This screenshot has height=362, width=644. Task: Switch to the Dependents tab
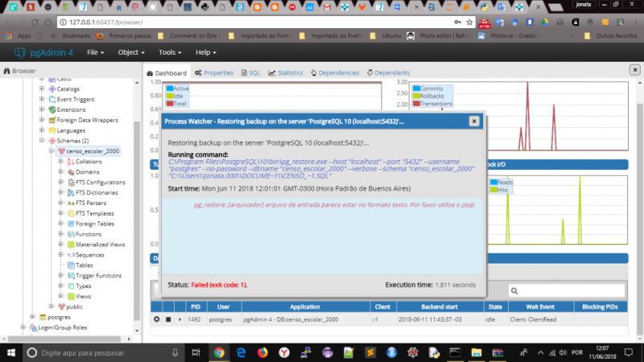coord(388,72)
